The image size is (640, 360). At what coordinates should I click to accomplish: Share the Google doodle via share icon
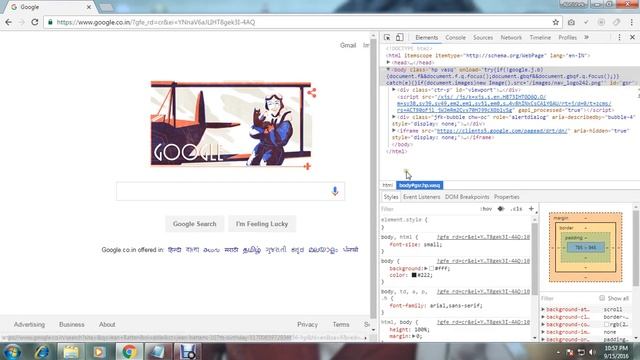tap(312, 93)
